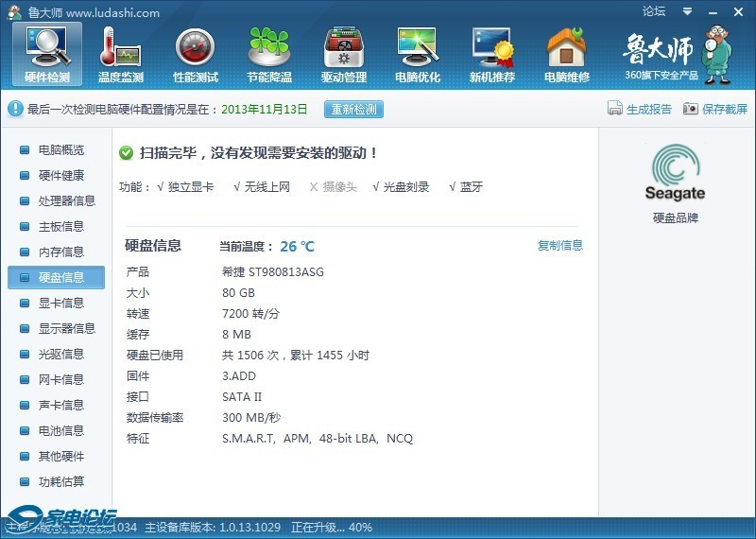Open 内存信息 from the sidebar
Image resolution: width=756 pixels, height=539 pixels.
(60, 252)
